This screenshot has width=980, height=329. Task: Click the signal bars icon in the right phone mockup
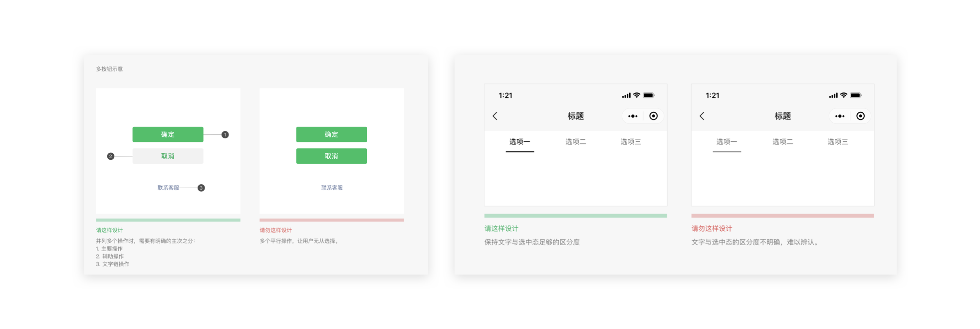pyautogui.click(x=833, y=95)
